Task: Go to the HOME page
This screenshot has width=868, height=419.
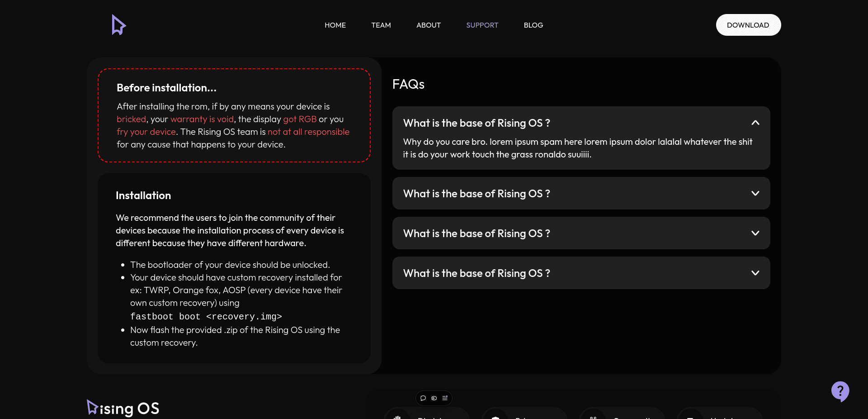Action: pyautogui.click(x=335, y=25)
